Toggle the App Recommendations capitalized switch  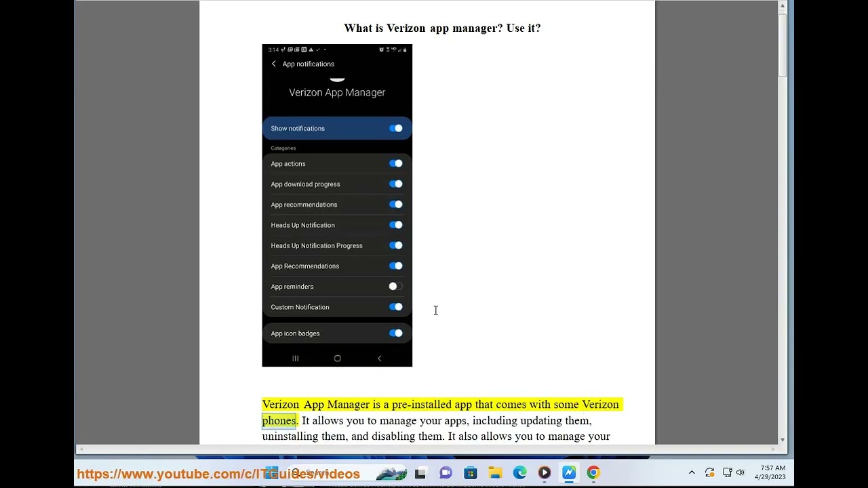coord(396,266)
